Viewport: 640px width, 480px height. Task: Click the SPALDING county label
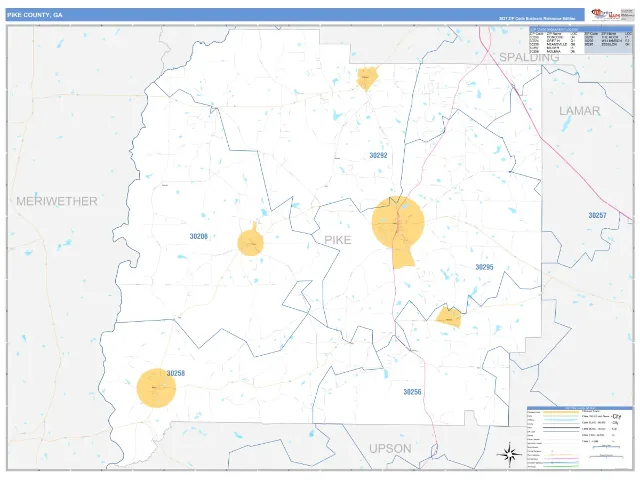click(x=529, y=58)
